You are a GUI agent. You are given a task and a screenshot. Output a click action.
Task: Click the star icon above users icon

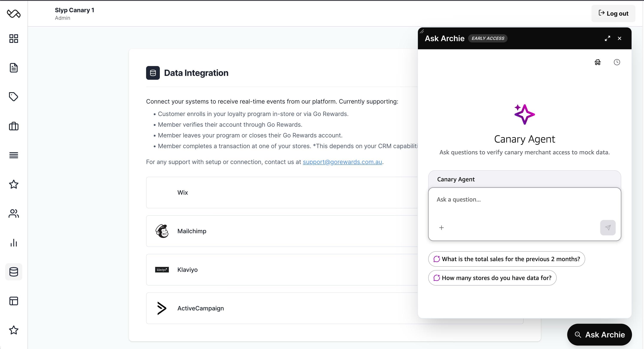point(14,184)
